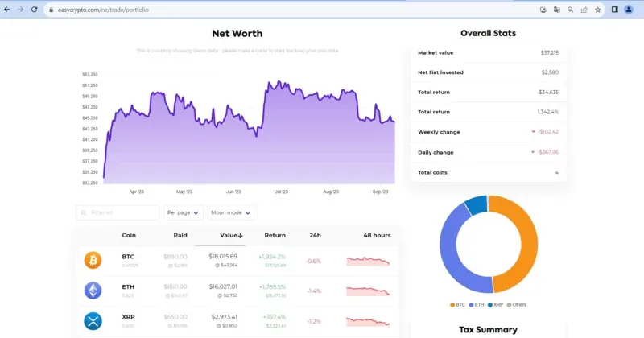Click XRP return +357.4%
644x338 pixels.
pos(275,317)
